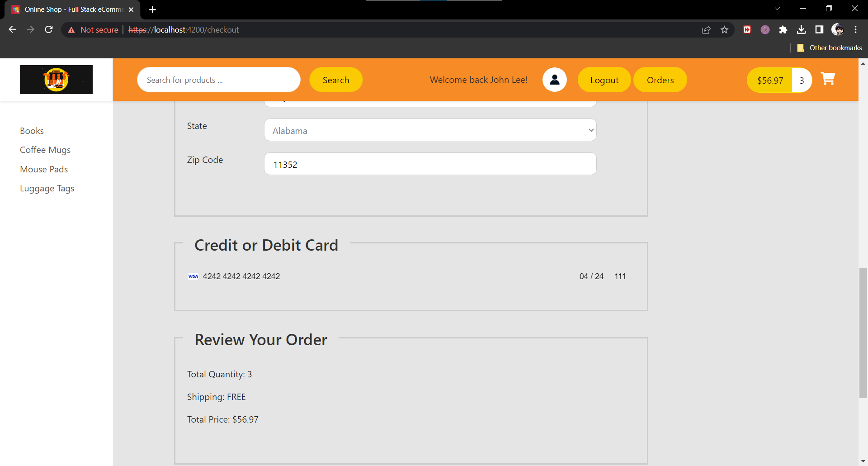This screenshot has height=466, width=868.
Task: Open the browser downloads icon
Action: [801, 30]
